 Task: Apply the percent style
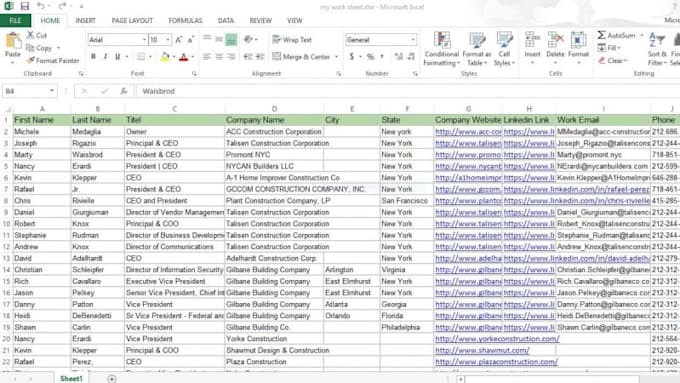(370, 56)
